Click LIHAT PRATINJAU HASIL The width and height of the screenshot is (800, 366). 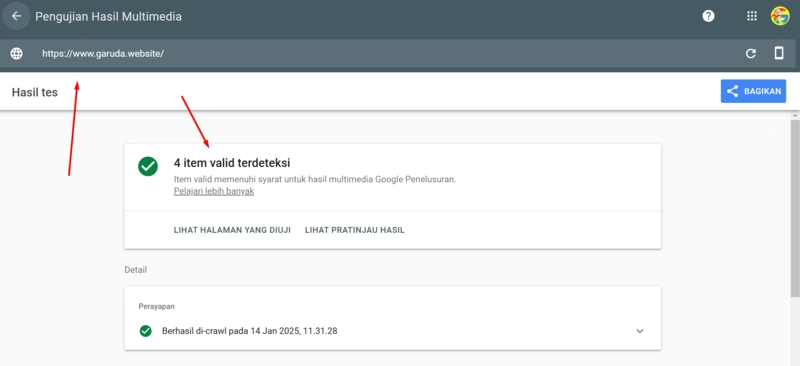[x=355, y=230]
